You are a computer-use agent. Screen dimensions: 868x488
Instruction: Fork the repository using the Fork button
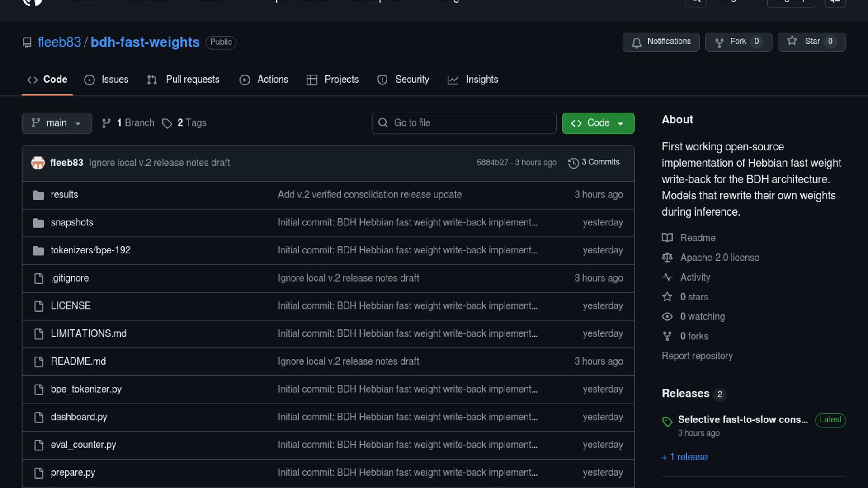(x=738, y=42)
